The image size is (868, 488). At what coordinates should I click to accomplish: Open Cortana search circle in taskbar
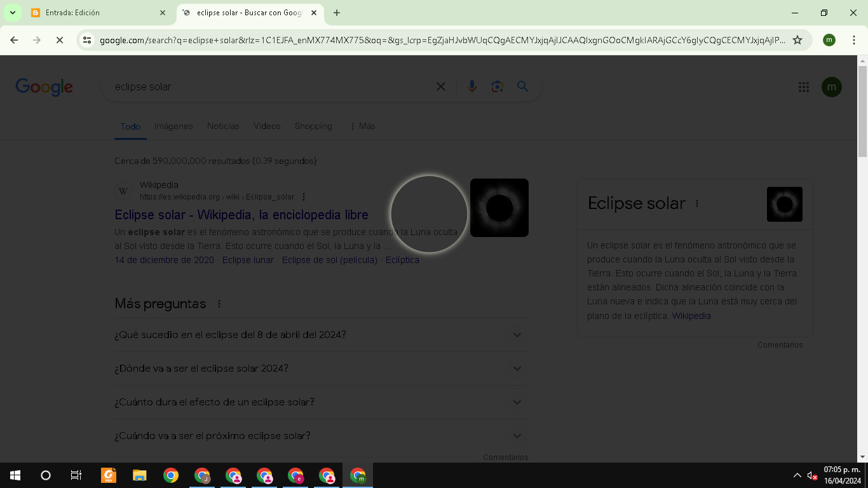[x=46, y=475]
